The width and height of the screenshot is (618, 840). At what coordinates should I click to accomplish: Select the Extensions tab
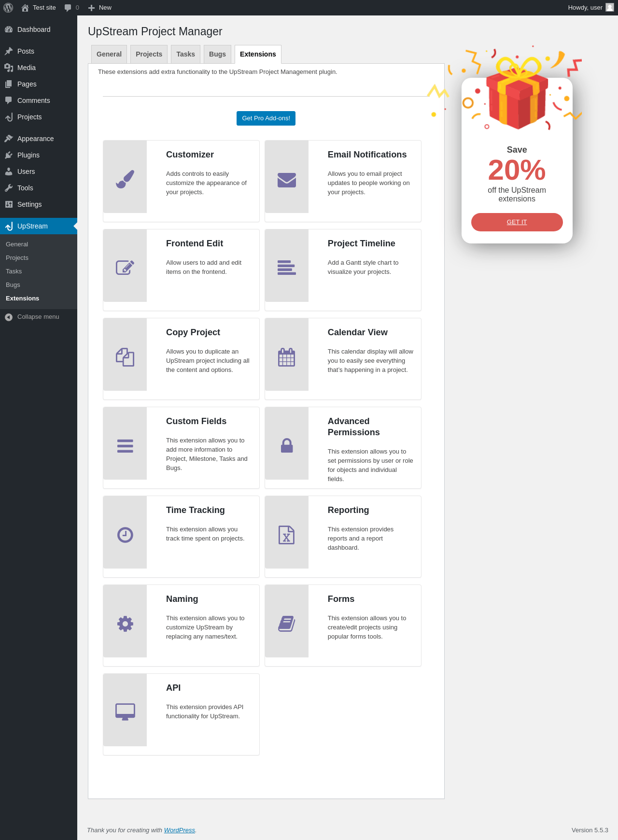pos(258,54)
